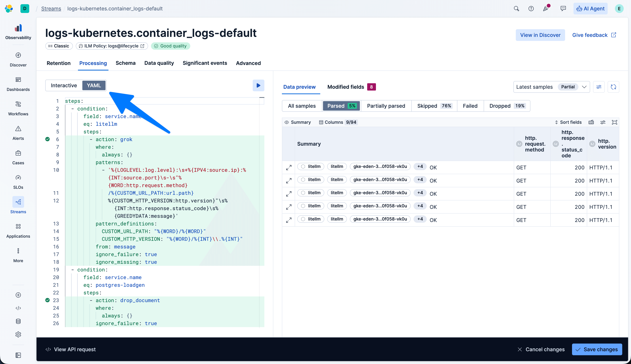Switch editor mode to Interactive

coord(64,85)
